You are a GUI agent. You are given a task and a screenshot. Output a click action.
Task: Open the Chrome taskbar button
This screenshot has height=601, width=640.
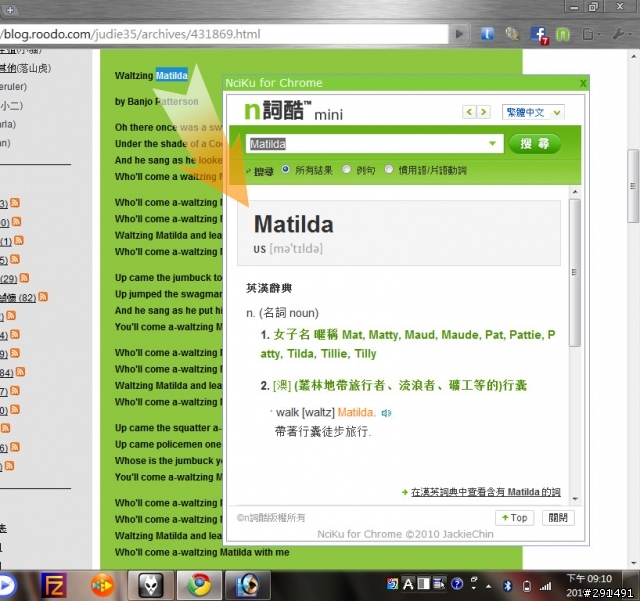pyautogui.click(x=199, y=586)
